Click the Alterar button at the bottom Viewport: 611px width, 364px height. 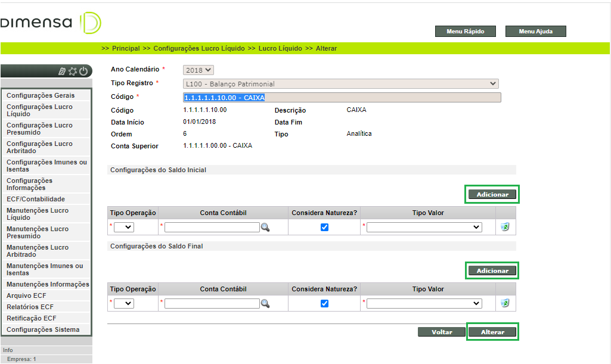point(492,332)
